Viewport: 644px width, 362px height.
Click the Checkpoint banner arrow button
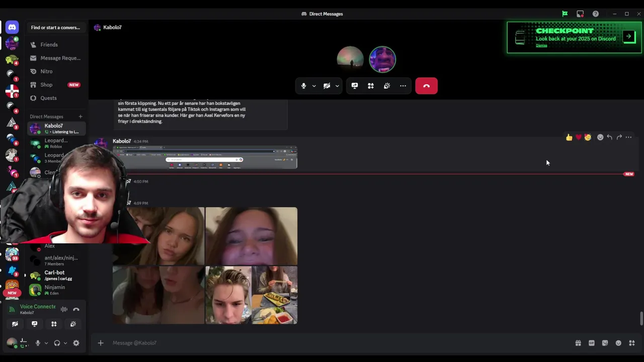coord(629,36)
